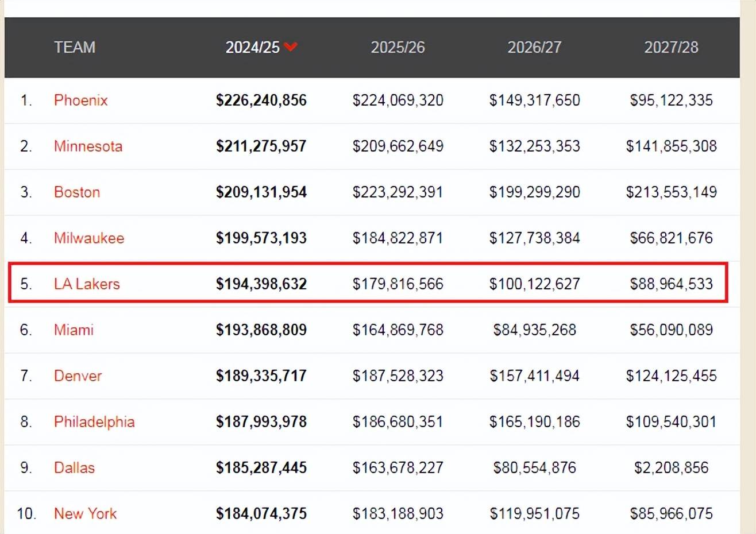Image resolution: width=756 pixels, height=534 pixels.
Task: Pick Boston 2026/27 value $199,299,290
Action: click(535, 192)
